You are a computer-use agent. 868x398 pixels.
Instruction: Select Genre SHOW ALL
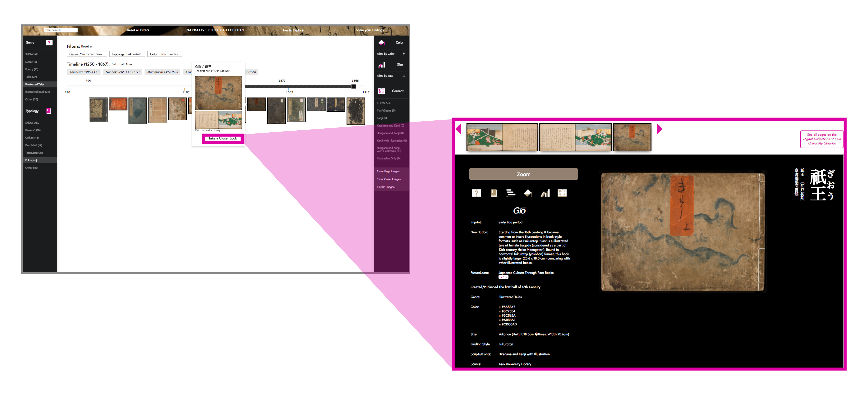click(x=32, y=54)
